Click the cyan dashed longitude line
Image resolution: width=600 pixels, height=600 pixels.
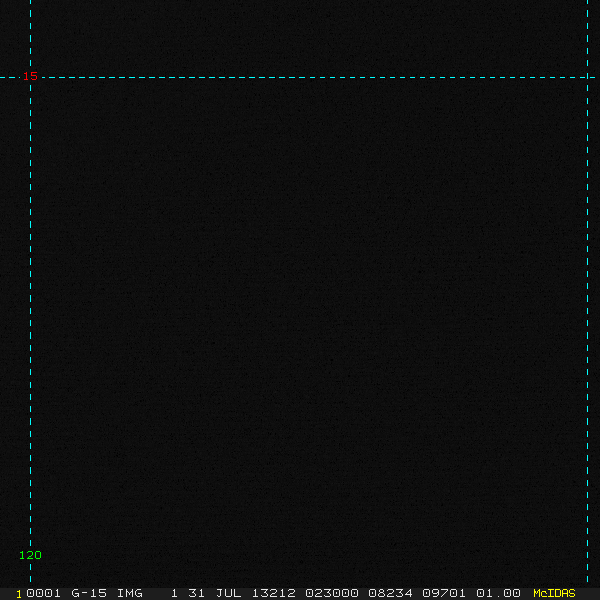coord(31,300)
